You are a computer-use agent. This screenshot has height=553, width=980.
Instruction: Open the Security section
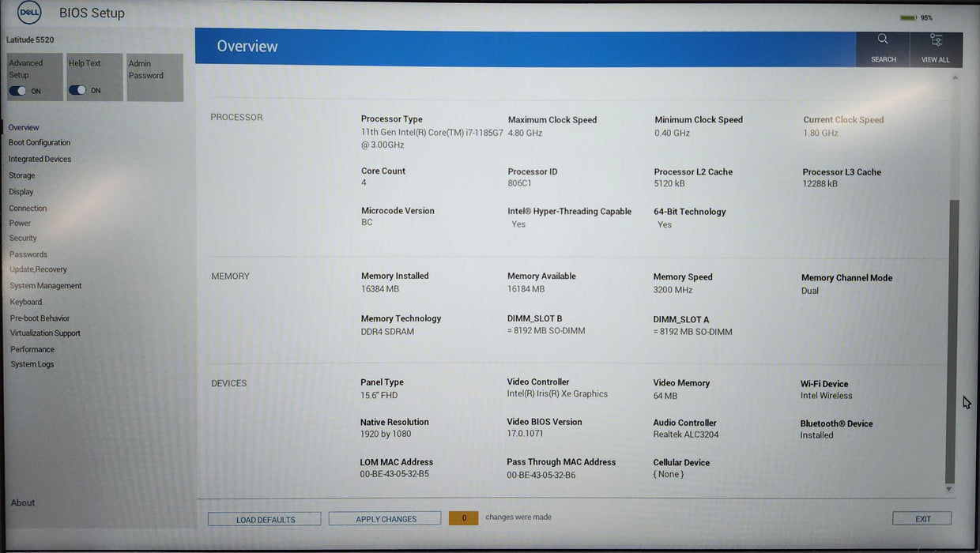point(23,238)
